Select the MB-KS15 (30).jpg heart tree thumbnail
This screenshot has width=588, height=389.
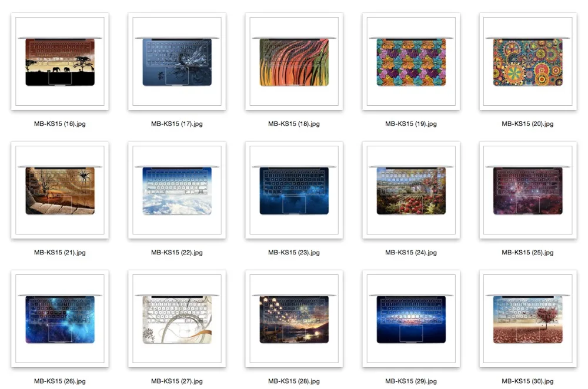(x=528, y=319)
